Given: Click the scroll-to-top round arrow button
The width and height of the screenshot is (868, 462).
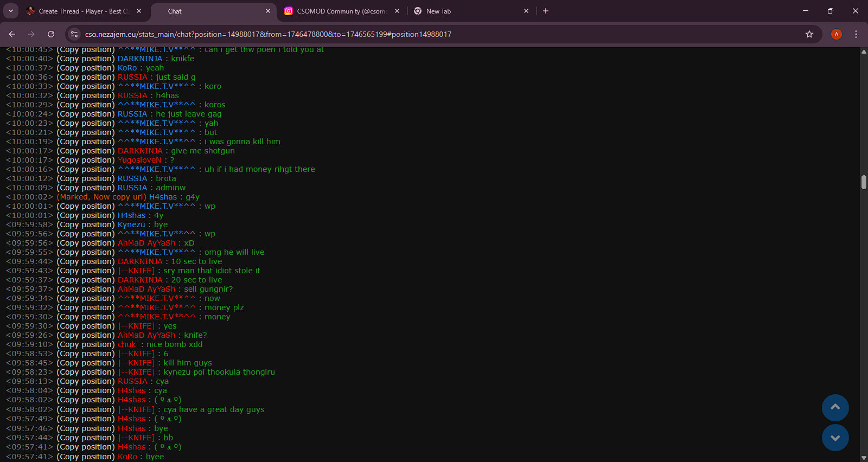Looking at the screenshot, I should (835, 408).
